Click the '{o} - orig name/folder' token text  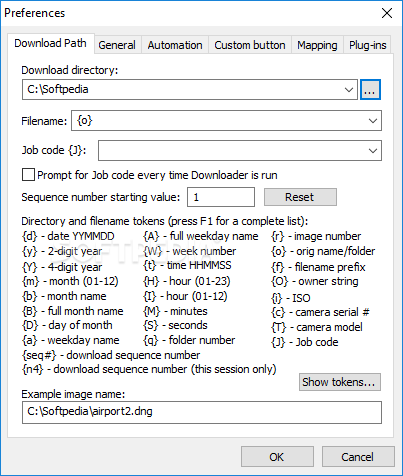tap(323, 251)
